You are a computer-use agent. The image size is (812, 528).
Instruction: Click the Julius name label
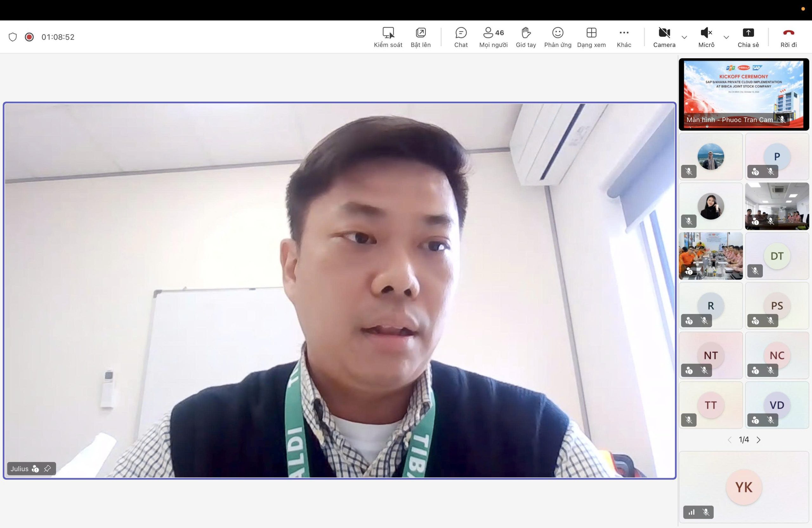pos(19,469)
